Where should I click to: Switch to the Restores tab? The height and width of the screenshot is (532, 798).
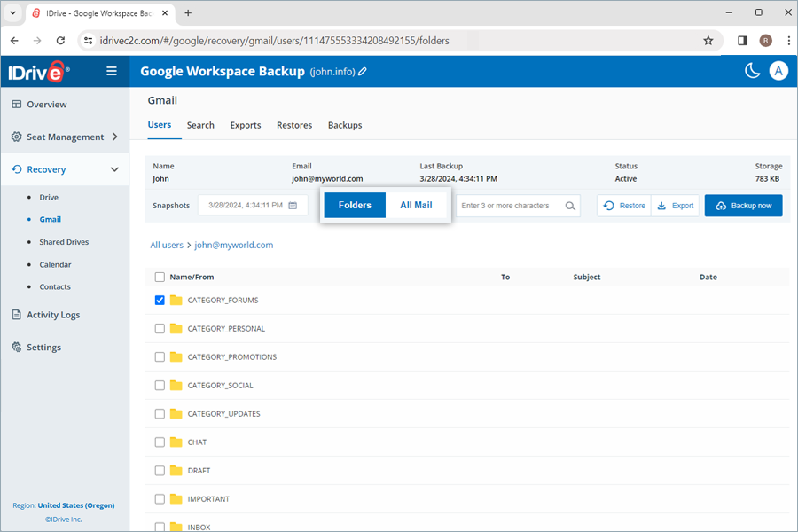(x=294, y=125)
